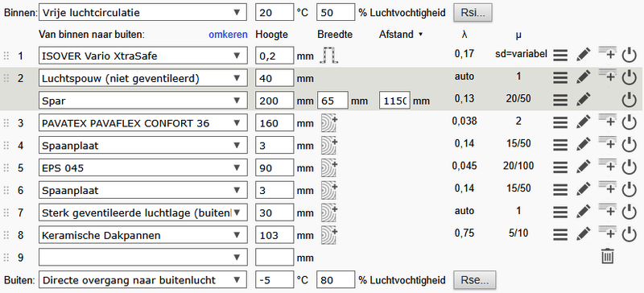Image resolution: width=644 pixels, height=293 pixels.
Task: Toggle power for the EPS 045 layer
Action: 629,167
